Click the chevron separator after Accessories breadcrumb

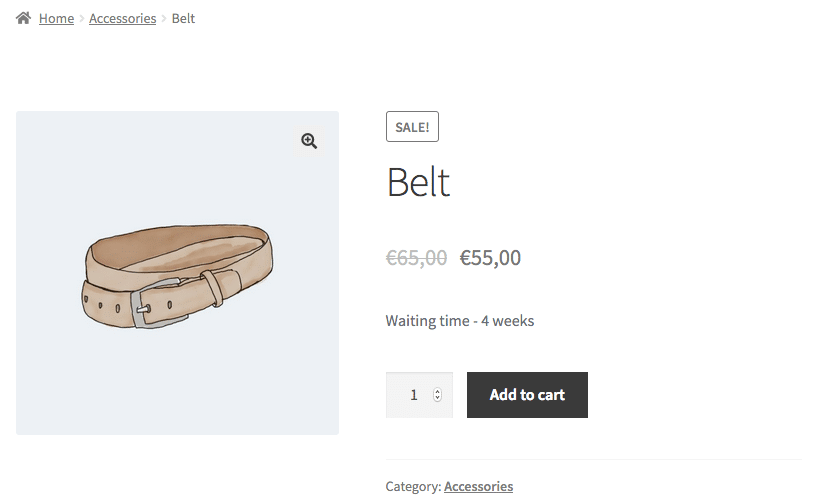[164, 18]
